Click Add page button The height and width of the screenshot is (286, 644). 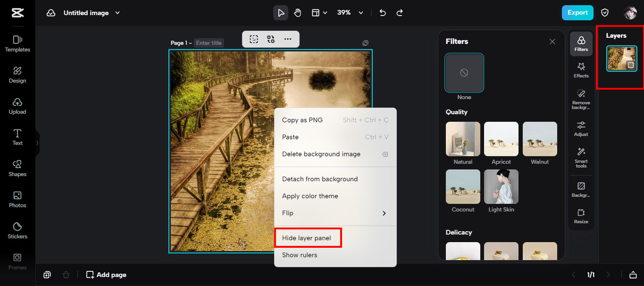click(106, 275)
